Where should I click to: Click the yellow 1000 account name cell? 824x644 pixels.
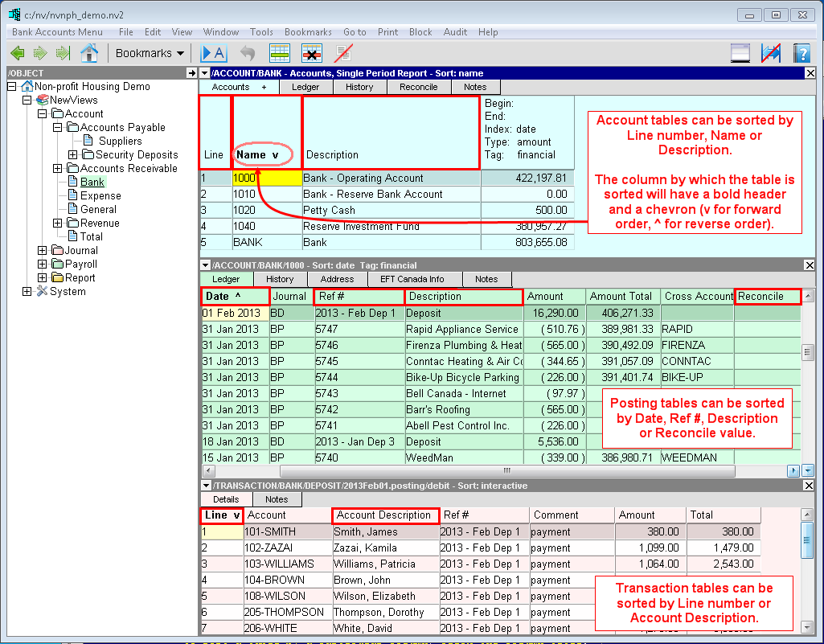point(266,178)
